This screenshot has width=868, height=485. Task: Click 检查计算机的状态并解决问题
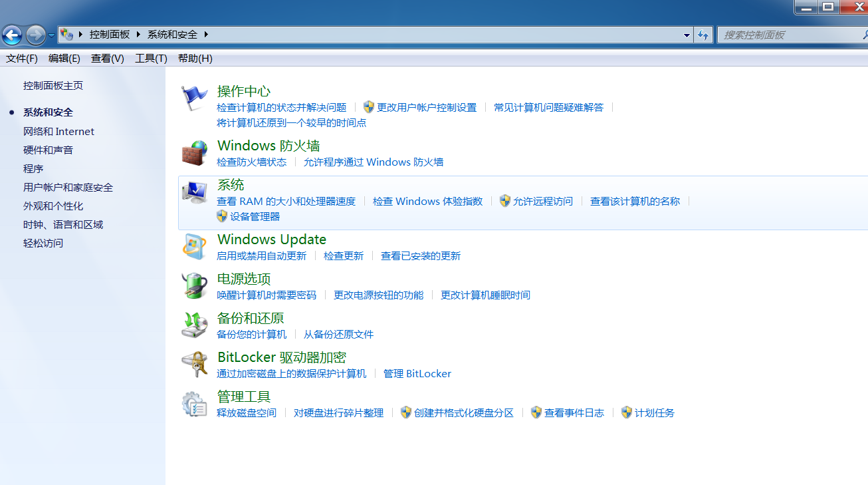pos(282,107)
